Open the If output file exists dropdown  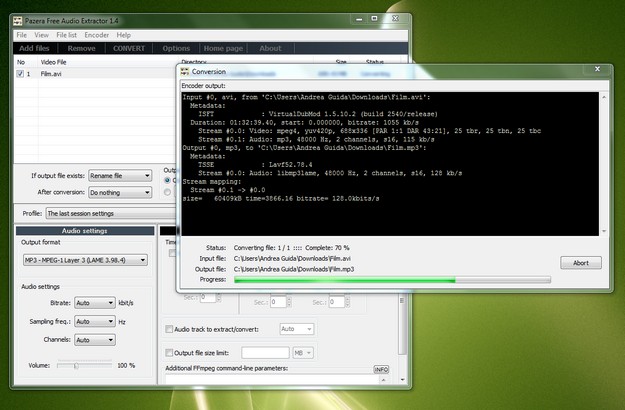120,176
